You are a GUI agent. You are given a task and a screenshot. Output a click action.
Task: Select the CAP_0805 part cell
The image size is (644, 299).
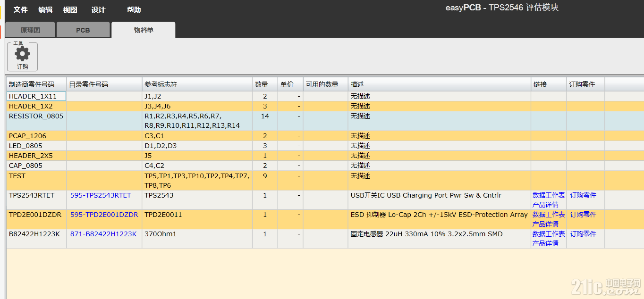36,166
